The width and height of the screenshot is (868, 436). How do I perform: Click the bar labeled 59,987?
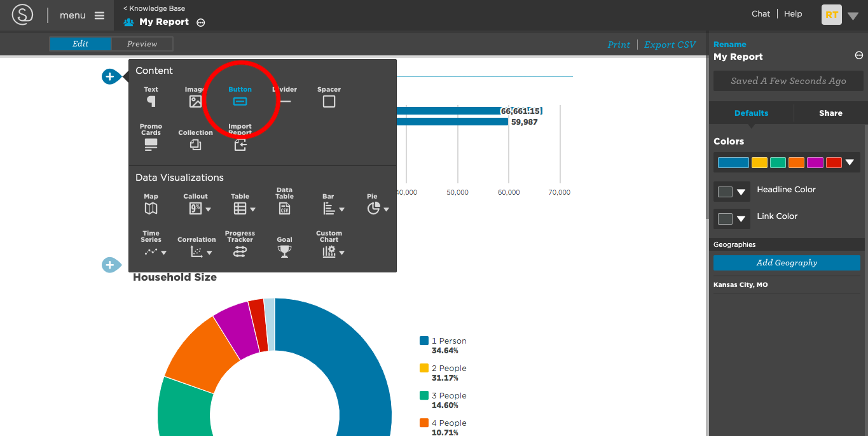pos(453,122)
